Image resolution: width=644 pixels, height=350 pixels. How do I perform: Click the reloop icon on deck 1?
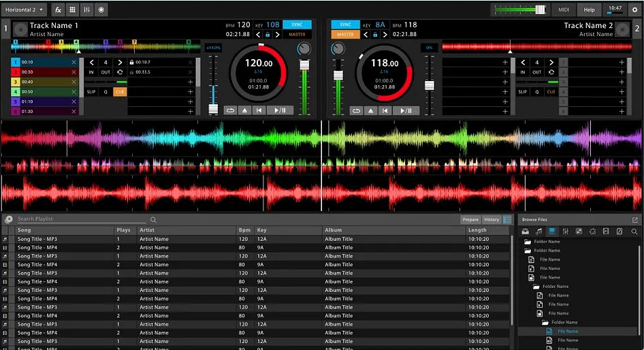[x=120, y=72]
